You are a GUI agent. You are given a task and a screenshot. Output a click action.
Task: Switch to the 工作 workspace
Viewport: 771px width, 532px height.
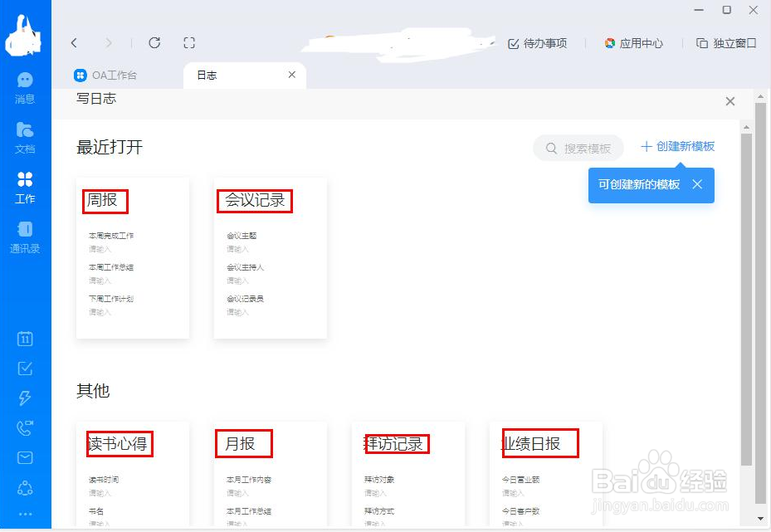click(x=24, y=184)
